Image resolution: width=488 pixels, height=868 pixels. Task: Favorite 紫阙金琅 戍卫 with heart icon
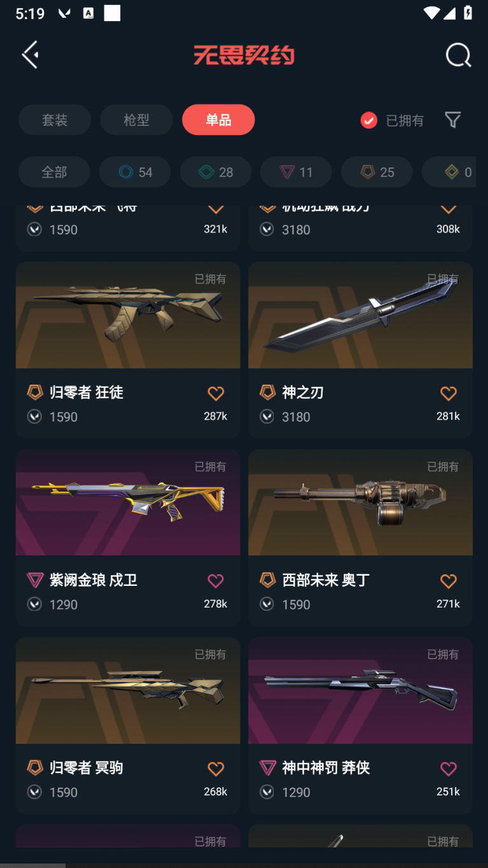click(216, 581)
